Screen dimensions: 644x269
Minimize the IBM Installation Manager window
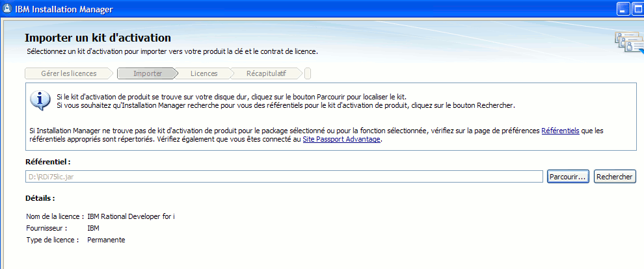click(x=623, y=9)
